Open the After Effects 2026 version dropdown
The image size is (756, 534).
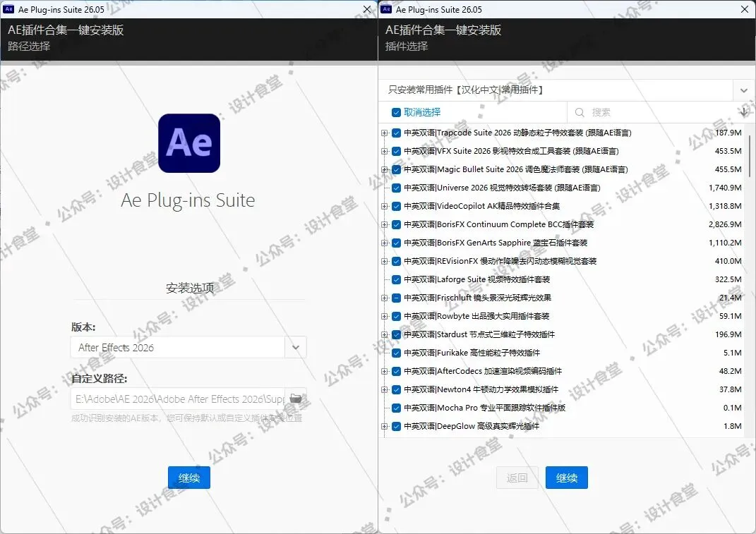point(296,347)
